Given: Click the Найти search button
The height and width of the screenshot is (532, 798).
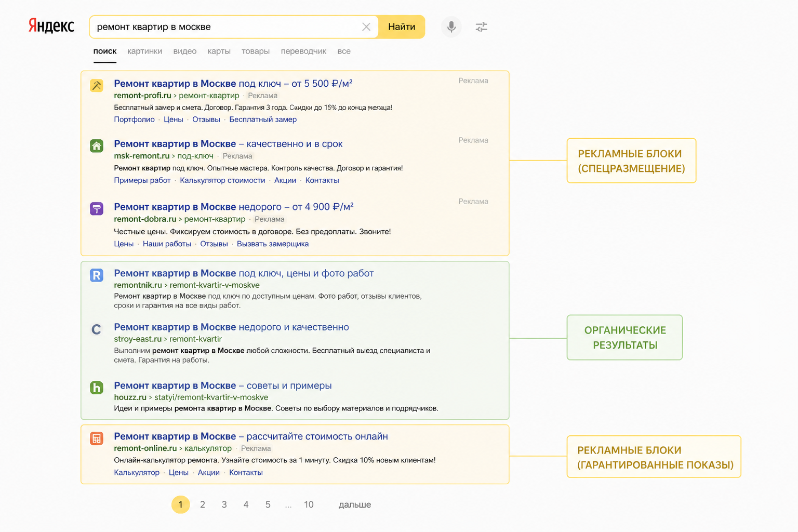Looking at the screenshot, I should click(402, 27).
